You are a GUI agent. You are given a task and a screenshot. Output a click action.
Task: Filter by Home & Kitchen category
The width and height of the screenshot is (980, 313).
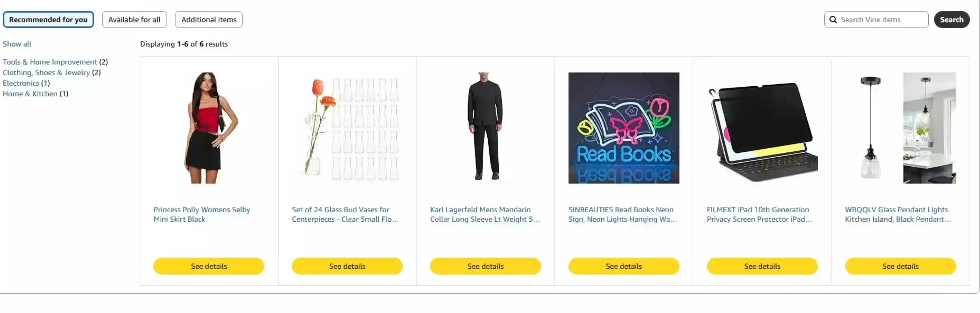pos(30,94)
